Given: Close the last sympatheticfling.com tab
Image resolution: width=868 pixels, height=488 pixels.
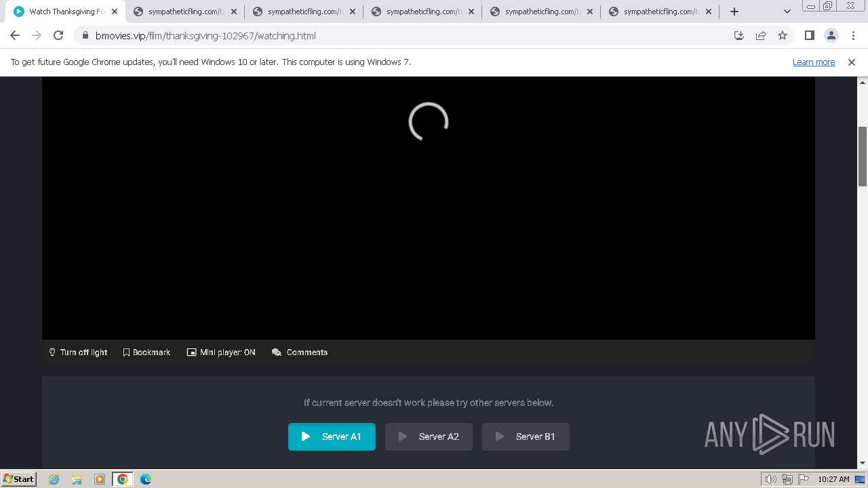Looking at the screenshot, I should (709, 12).
